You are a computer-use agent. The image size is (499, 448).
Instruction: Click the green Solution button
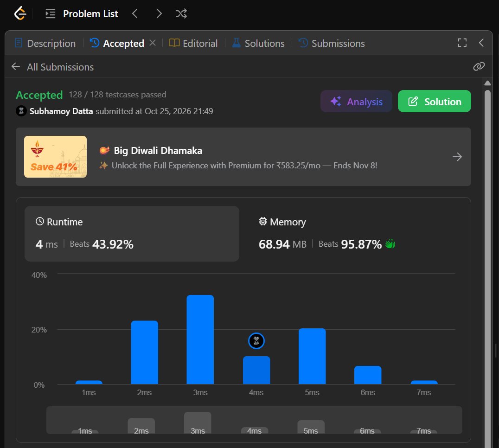pos(435,101)
